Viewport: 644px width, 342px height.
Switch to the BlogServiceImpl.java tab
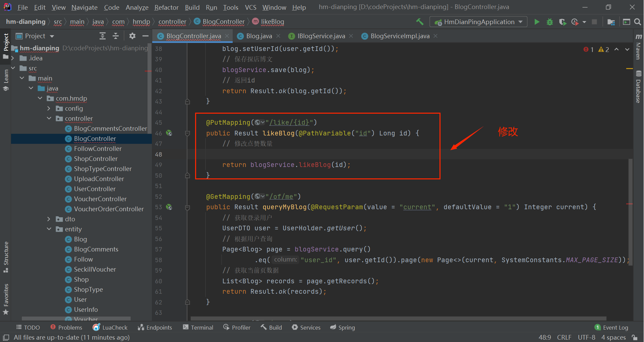point(400,36)
